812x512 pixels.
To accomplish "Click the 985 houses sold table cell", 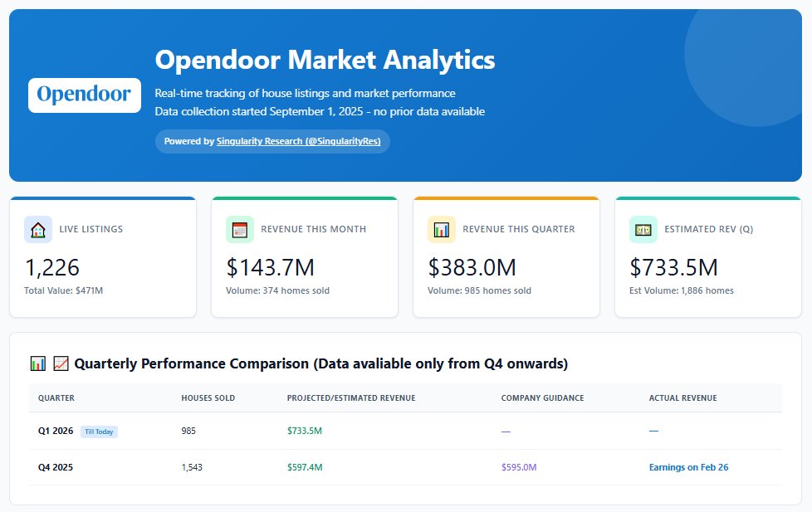I will (x=188, y=431).
